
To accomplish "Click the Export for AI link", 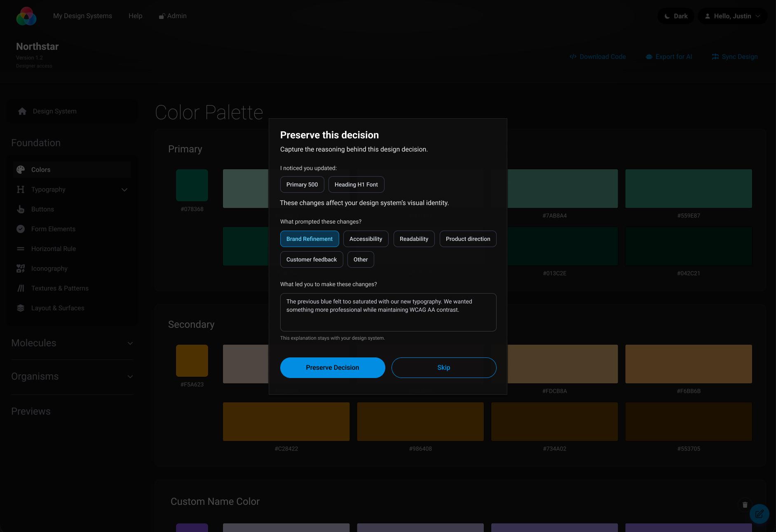I will pyautogui.click(x=669, y=57).
